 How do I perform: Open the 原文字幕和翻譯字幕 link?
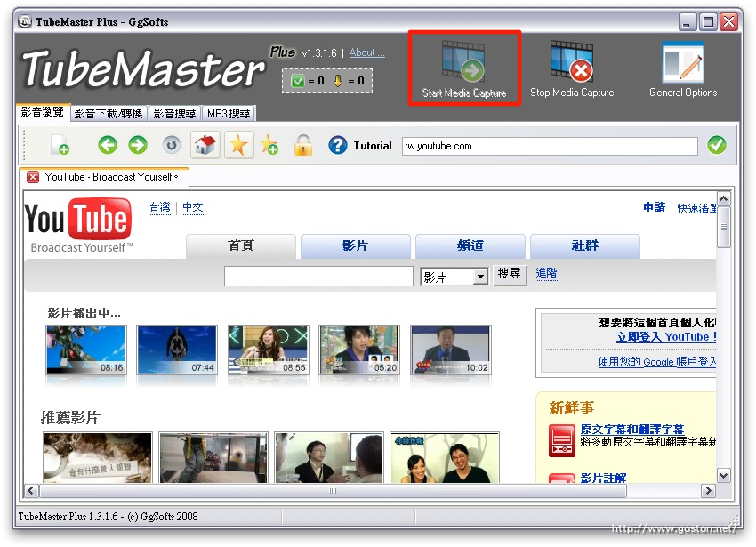point(632,430)
